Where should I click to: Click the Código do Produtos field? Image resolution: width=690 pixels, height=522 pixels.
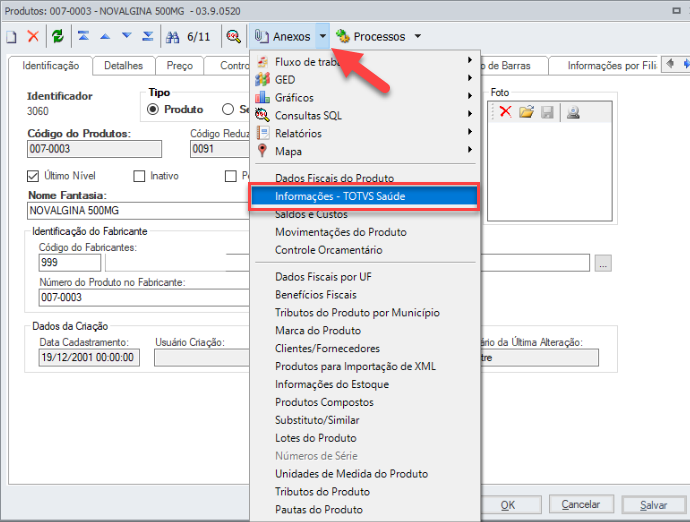tap(94, 149)
